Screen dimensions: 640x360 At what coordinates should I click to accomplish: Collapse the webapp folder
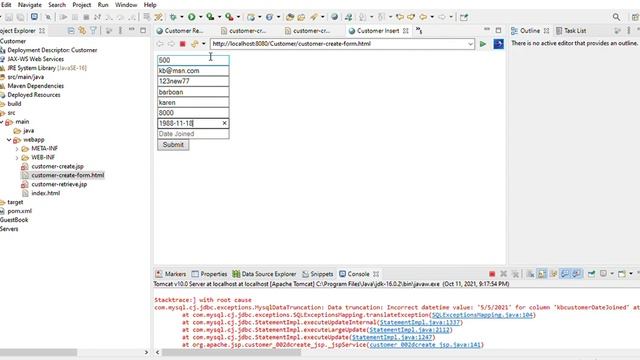click(9, 140)
